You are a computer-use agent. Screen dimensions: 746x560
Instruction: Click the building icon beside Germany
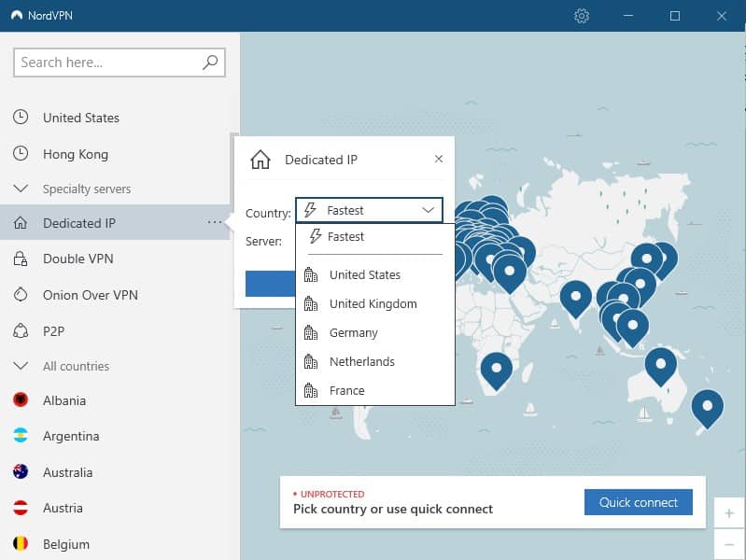[311, 332]
